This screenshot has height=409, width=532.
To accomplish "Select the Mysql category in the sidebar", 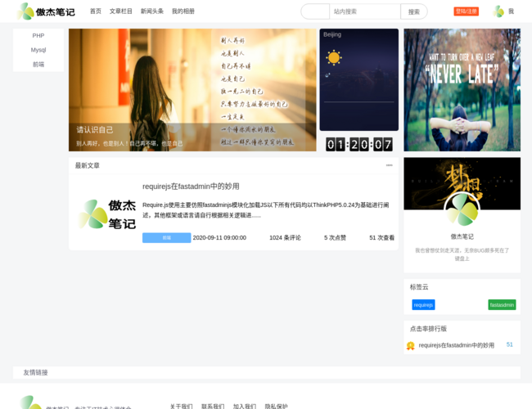I will [x=38, y=50].
